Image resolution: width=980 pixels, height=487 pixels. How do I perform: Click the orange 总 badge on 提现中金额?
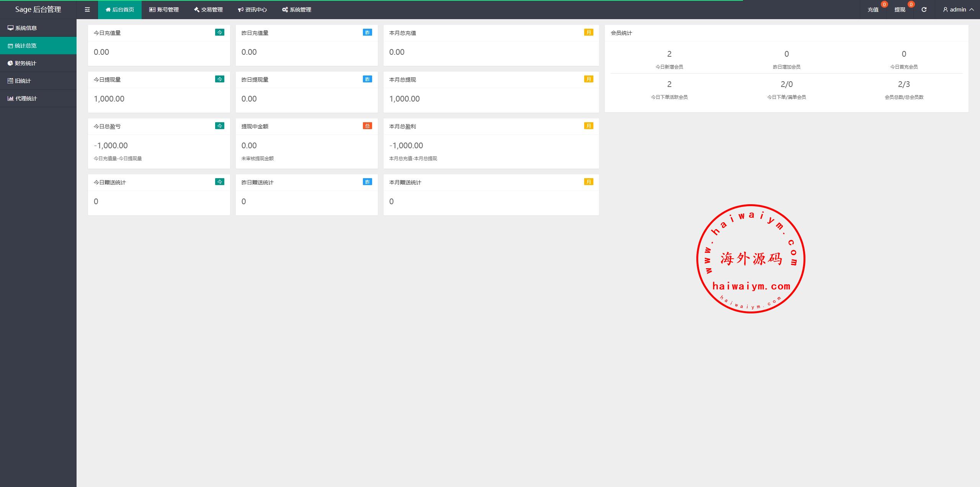tap(367, 126)
